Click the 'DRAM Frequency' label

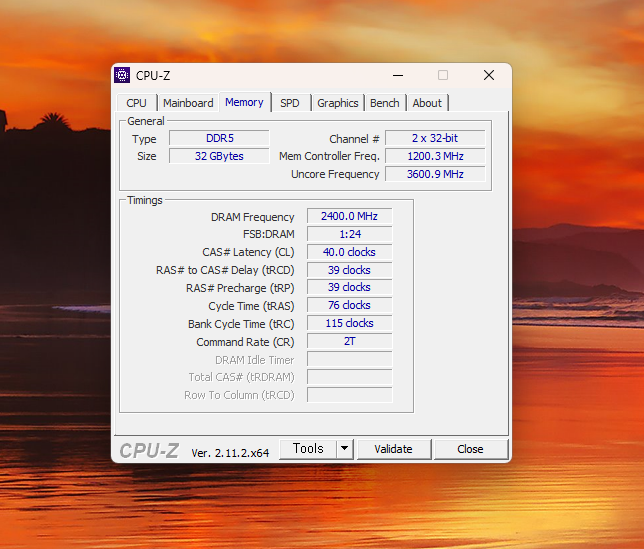[253, 217]
